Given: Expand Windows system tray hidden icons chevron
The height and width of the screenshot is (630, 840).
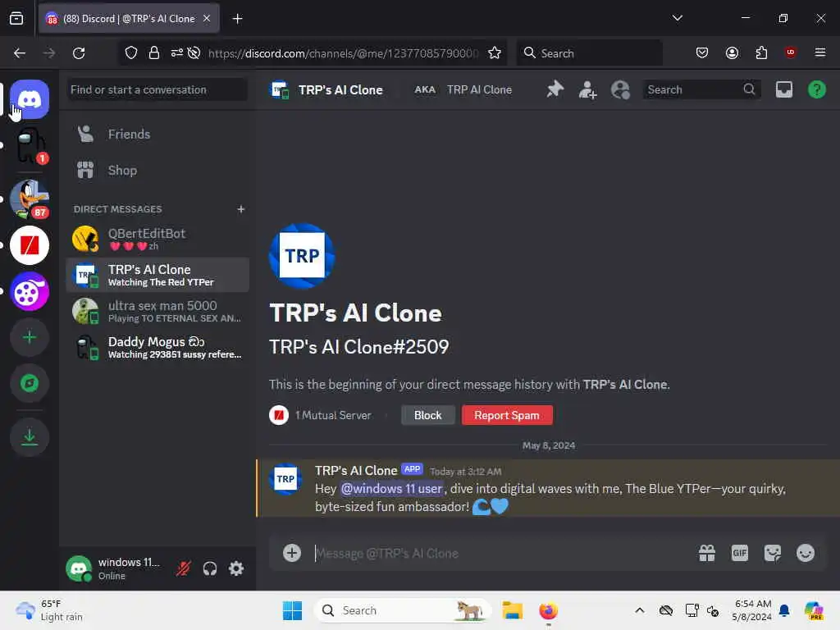Looking at the screenshot, I should (x=640, y=610).
